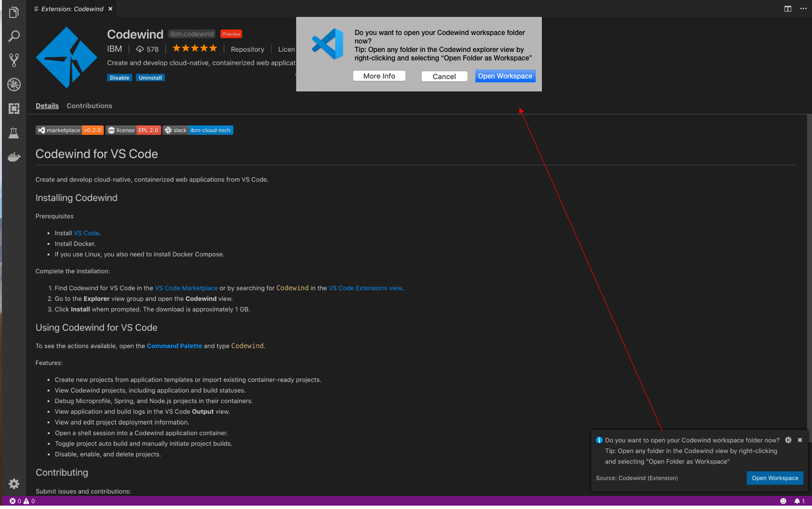The height and width of the screenshot is (509, 812).
Task: Open the Debug view
Action: pos(14,84)
